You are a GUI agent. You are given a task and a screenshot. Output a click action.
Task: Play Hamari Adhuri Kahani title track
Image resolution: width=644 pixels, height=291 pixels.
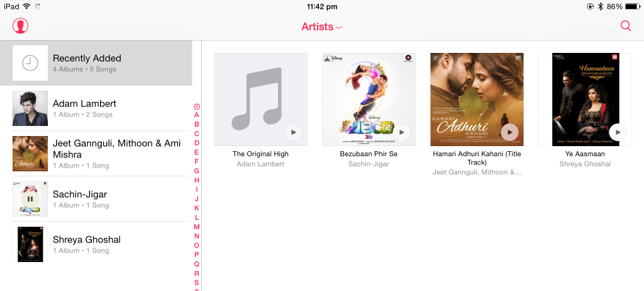click(x=510, y=132)
